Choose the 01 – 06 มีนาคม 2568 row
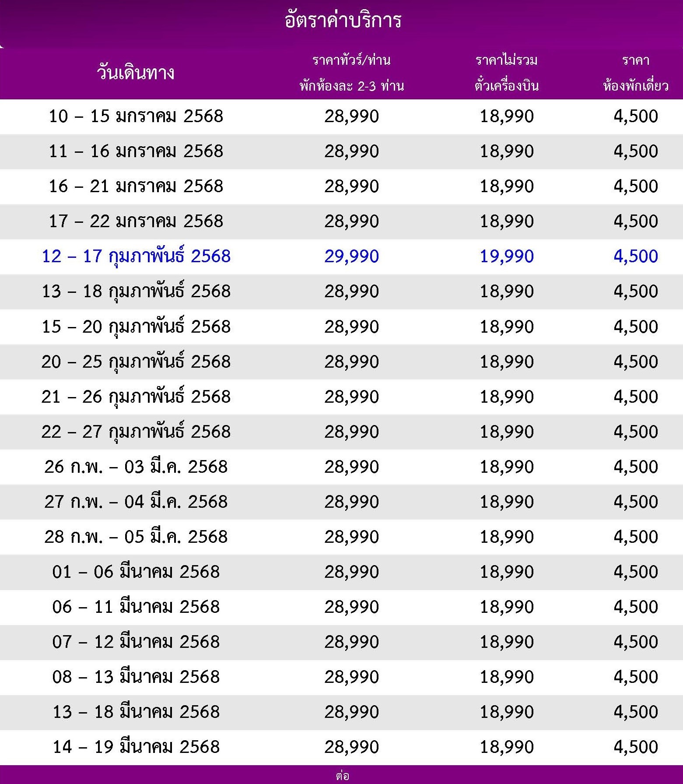The width and height of the screenshot is (683, 784). click(341, 572)
